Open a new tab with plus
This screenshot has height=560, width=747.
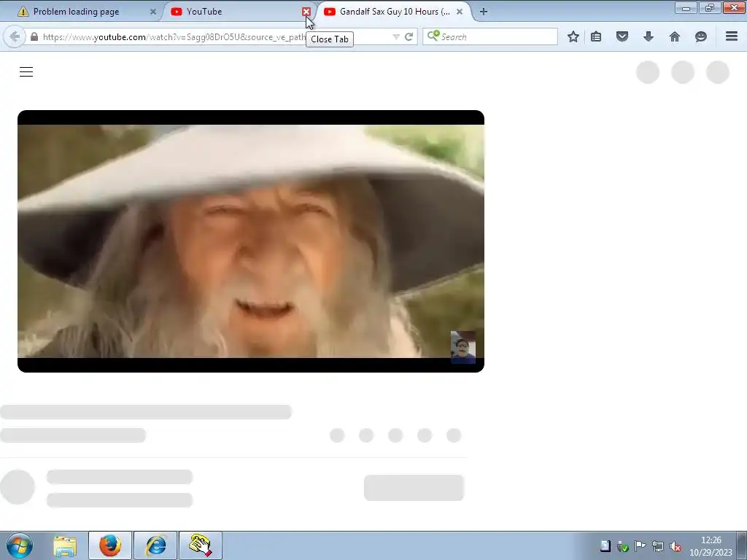pyautogui.click(x=484, y=12)
